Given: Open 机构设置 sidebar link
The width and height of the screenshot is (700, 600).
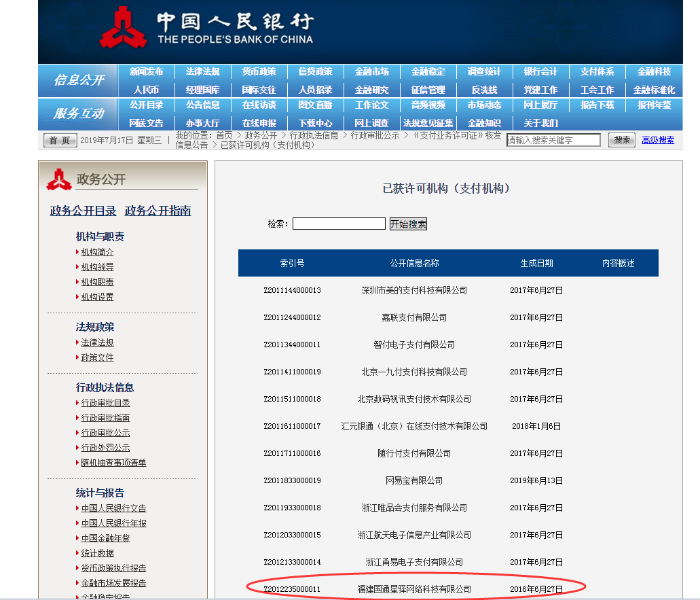Looking at the screenshot, I should coord(97,297).
